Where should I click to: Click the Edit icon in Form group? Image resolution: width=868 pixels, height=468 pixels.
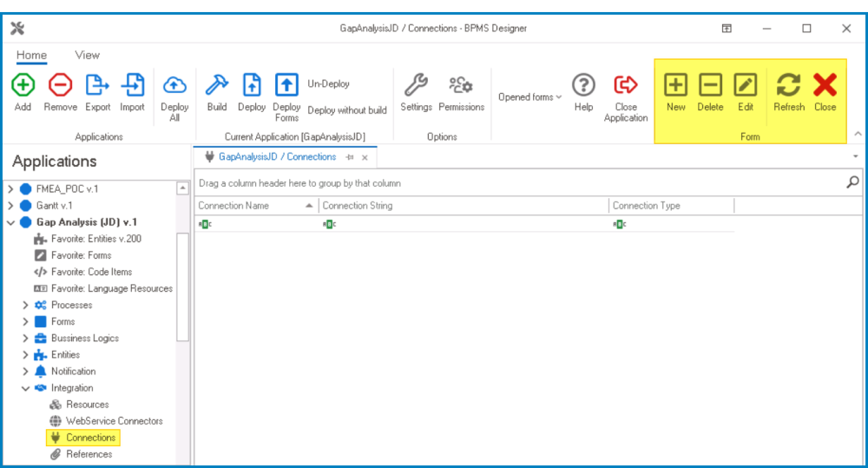point(745,85)
